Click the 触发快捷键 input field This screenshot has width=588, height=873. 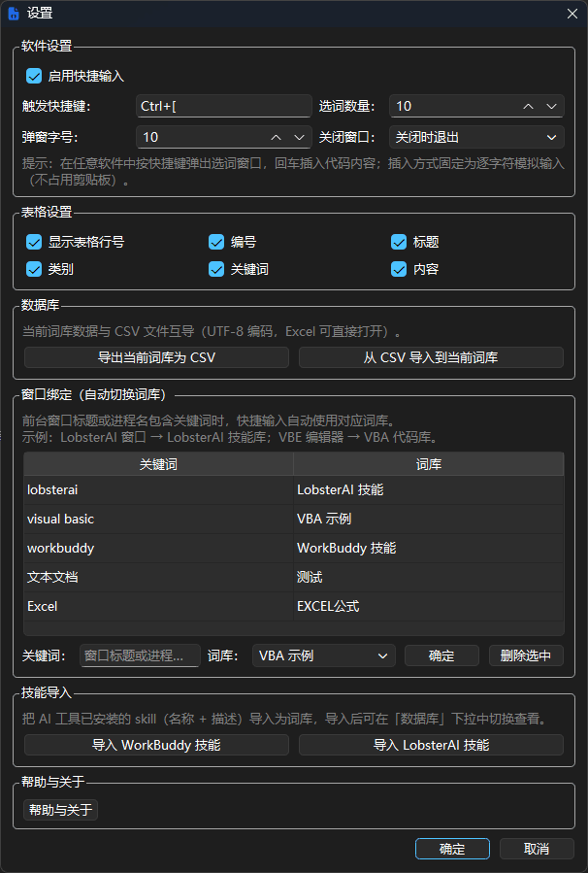(223, 106)
